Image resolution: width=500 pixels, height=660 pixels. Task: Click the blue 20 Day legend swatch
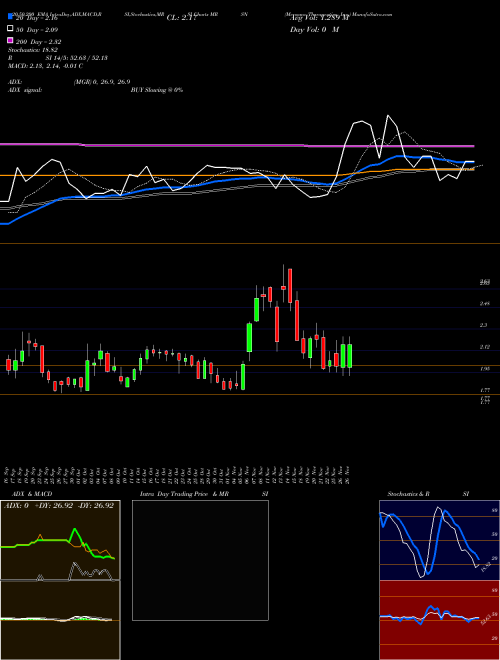pos(10,17)
